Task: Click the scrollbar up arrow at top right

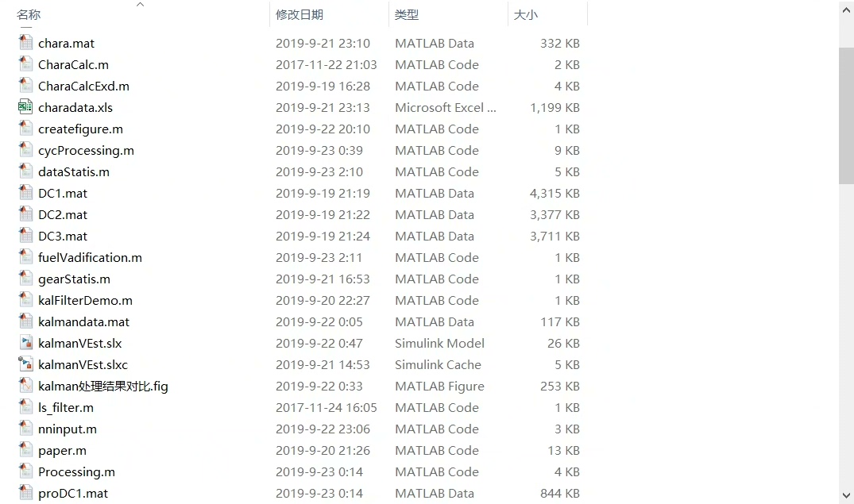Action: (847, 10)
